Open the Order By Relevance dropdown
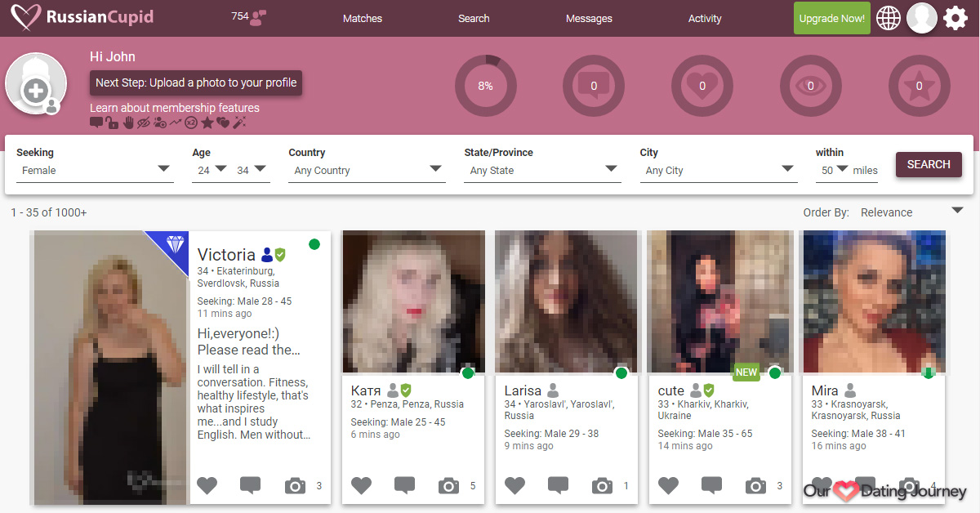 pos(912,212)
